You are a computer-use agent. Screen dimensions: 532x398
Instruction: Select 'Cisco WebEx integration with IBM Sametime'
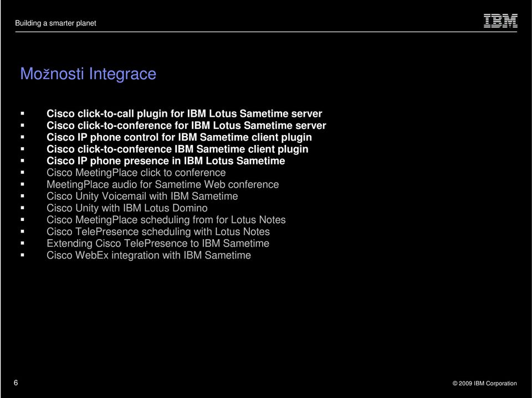pos(149,255)
